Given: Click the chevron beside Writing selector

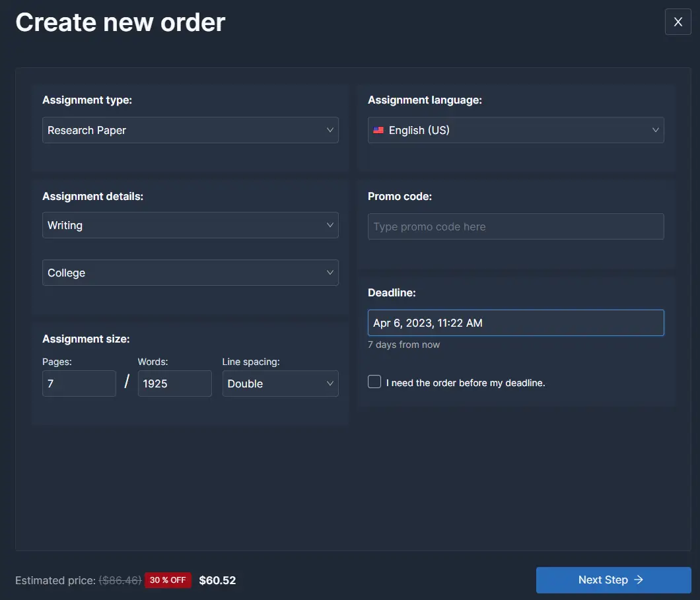Looking at the screenshot, I should (x=330, y=225).
